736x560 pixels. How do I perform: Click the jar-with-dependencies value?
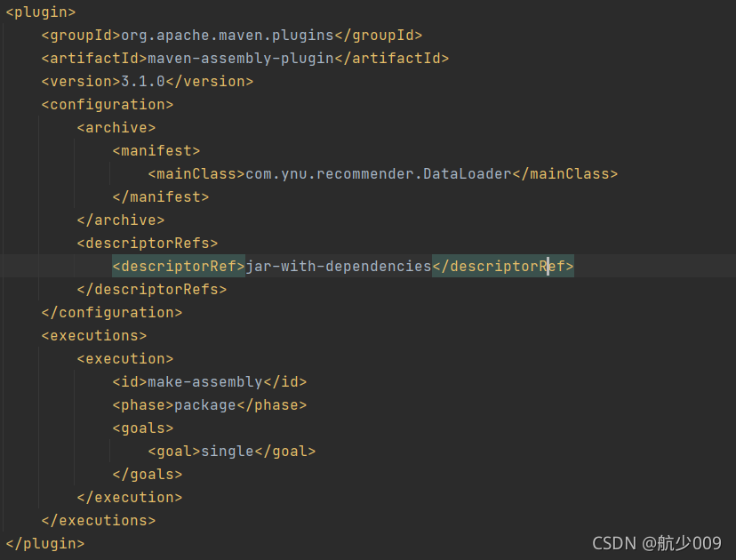coord(339,266)
